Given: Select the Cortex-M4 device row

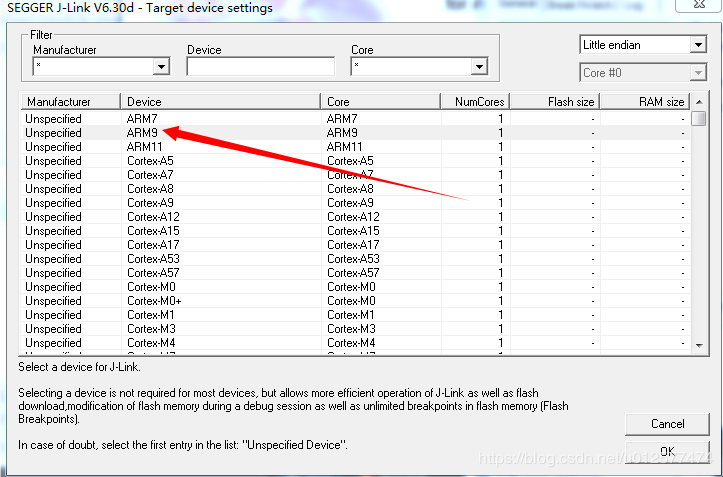Looking at the screenshot, I should coord(355,343).
